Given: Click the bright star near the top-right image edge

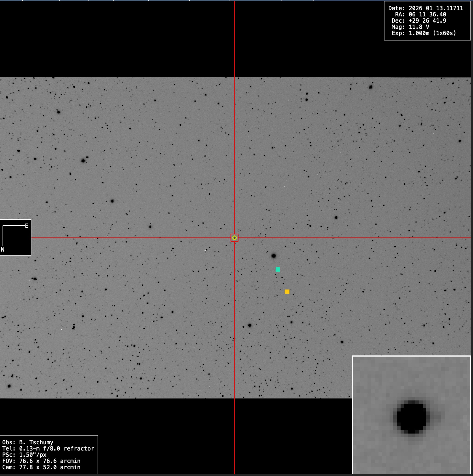Looking at the screenshot, I should pos(371,87).
